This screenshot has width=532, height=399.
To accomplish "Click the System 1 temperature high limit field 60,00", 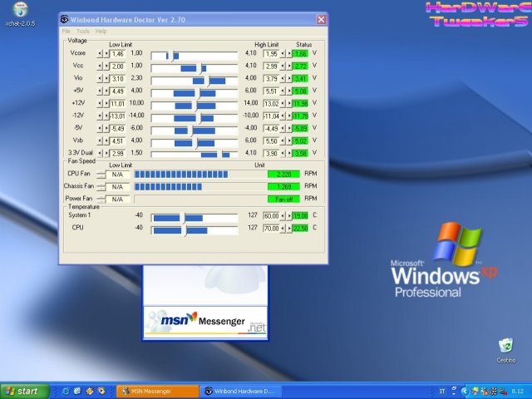I will point(271,216).
